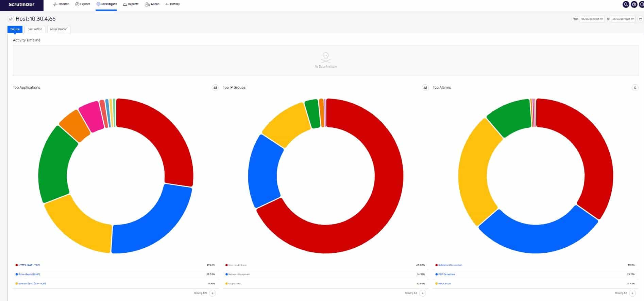The width and height of the screenshot is (644, 301).
Task: Open the search icon in top bar
Action: [626, 4]
